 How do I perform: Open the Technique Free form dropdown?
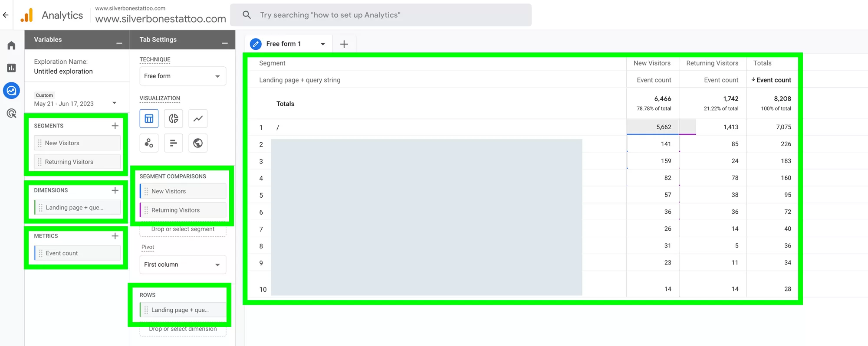183,76
